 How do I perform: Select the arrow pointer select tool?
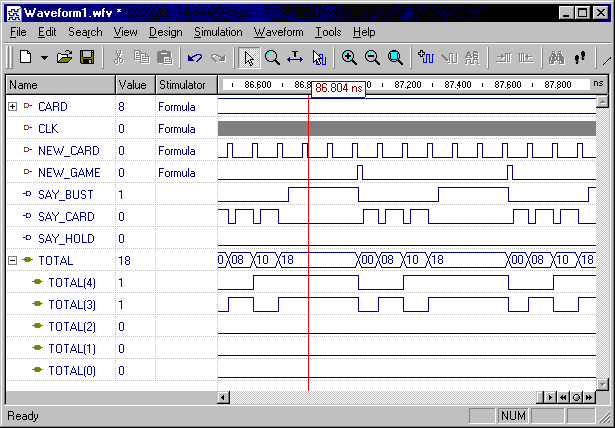(x=250, y=58)
